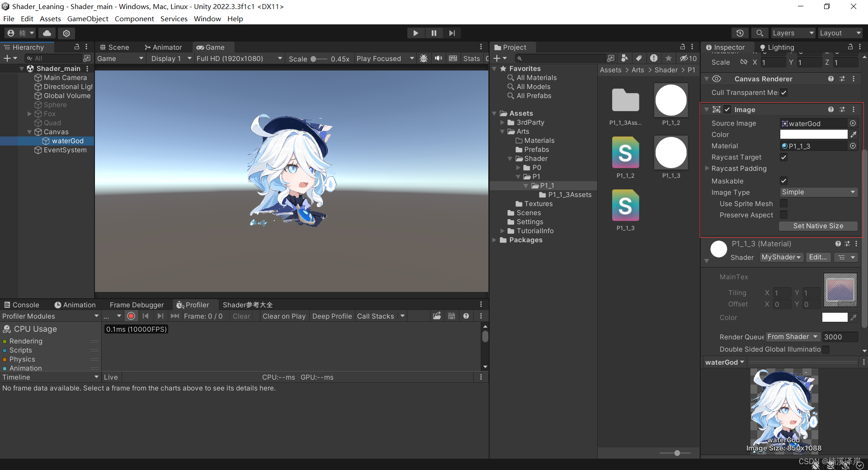The height and width of the screenshot is (470, 868).
Task: Click the Image Color white swatch
Action: 814,135
